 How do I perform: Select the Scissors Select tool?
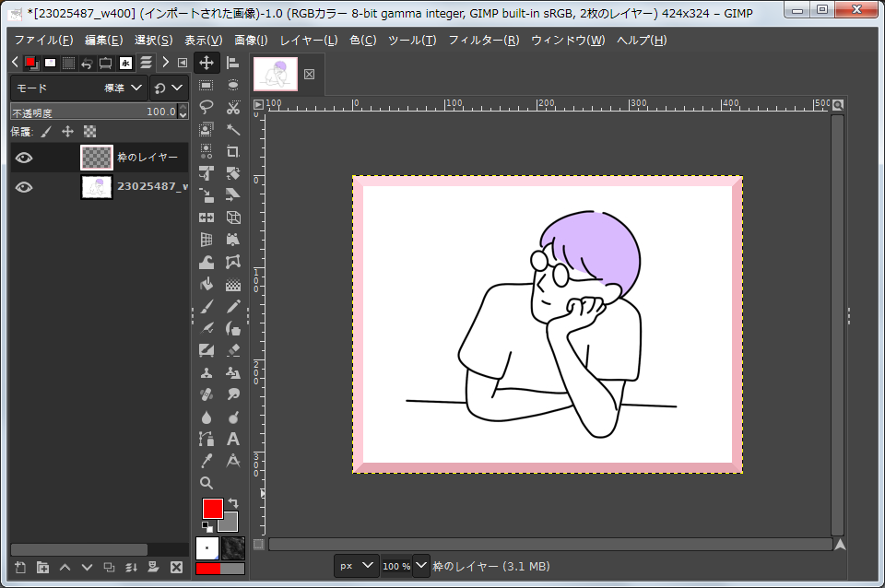pos(232,107)
